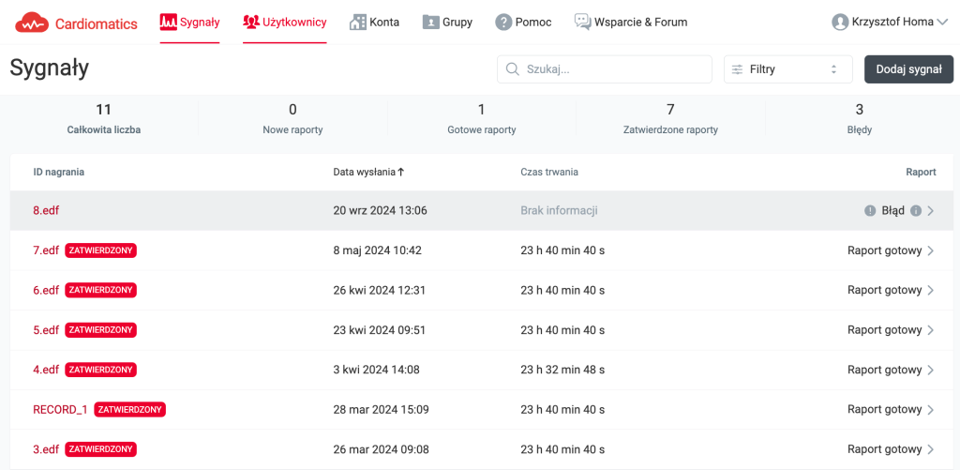Click the Konta building icon

point(357,22)
